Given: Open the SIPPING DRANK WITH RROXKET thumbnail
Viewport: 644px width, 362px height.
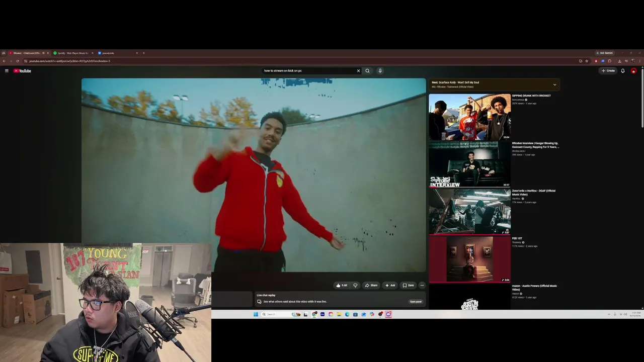Looking at the screenshot, I should 470,117.
